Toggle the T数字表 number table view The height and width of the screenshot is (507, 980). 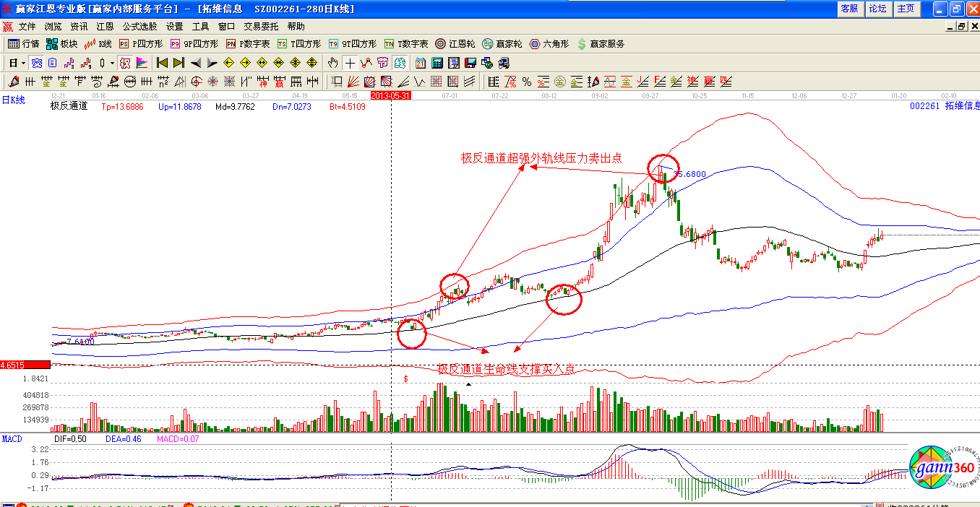click(x=406, y=44)
